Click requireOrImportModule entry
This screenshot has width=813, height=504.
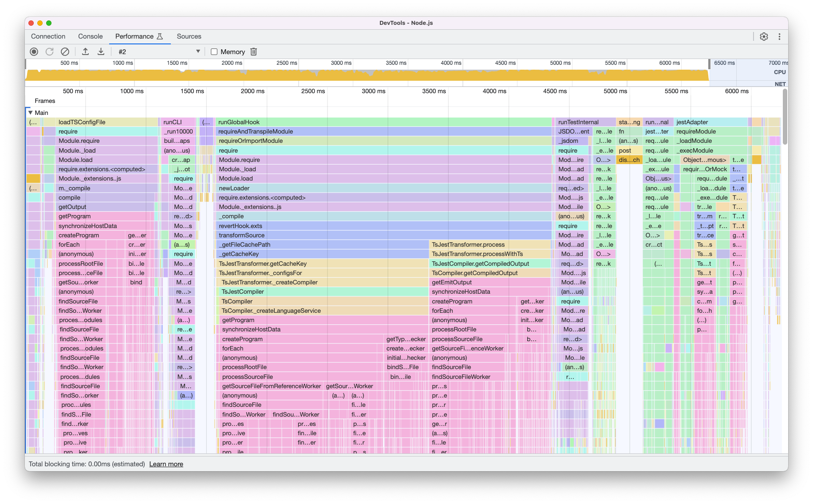(x=384, y=141)
